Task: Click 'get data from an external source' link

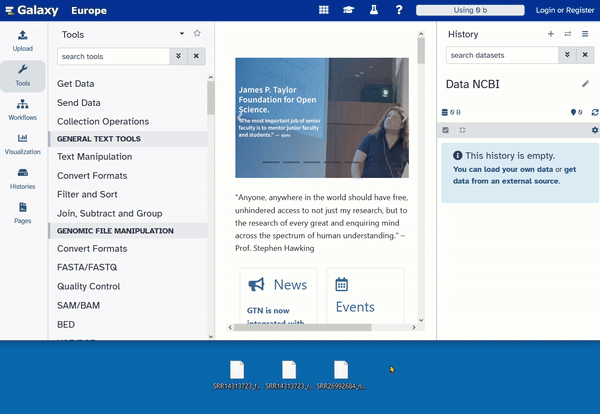Action: click(x=514, y=175)
